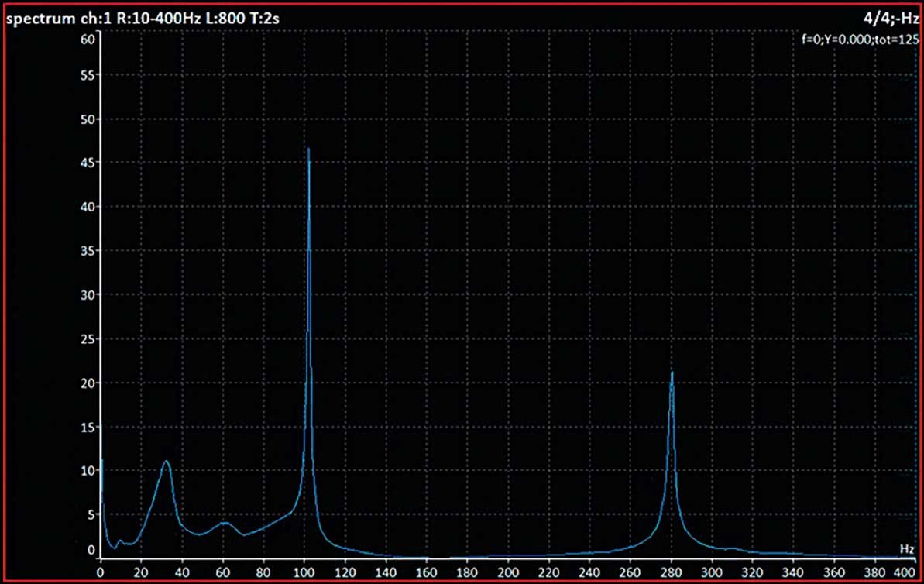Click the '380' label on the frequency axis
This screenshot has width=924, height=584.
click(874, 572)
